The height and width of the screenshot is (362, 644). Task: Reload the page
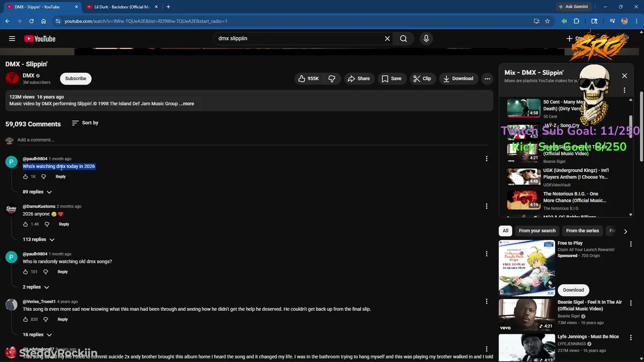pyautogui.click(x=31, y=21)
